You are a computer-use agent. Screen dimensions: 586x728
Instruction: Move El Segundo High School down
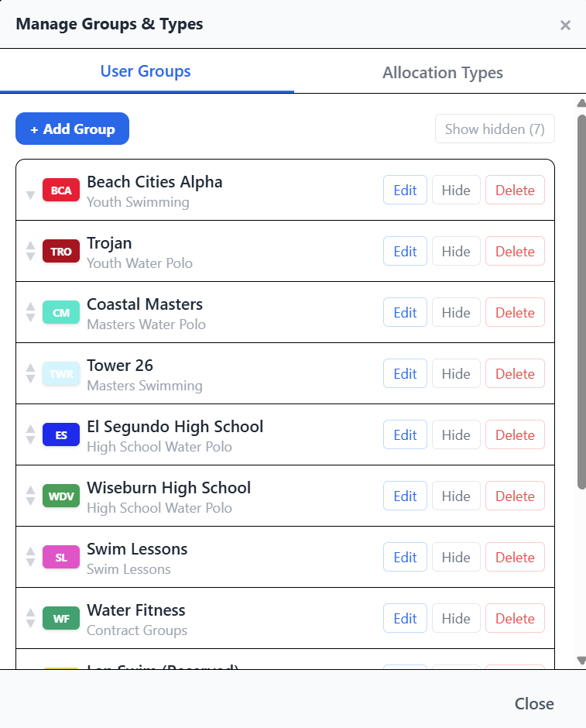click(x=30, y=440)
